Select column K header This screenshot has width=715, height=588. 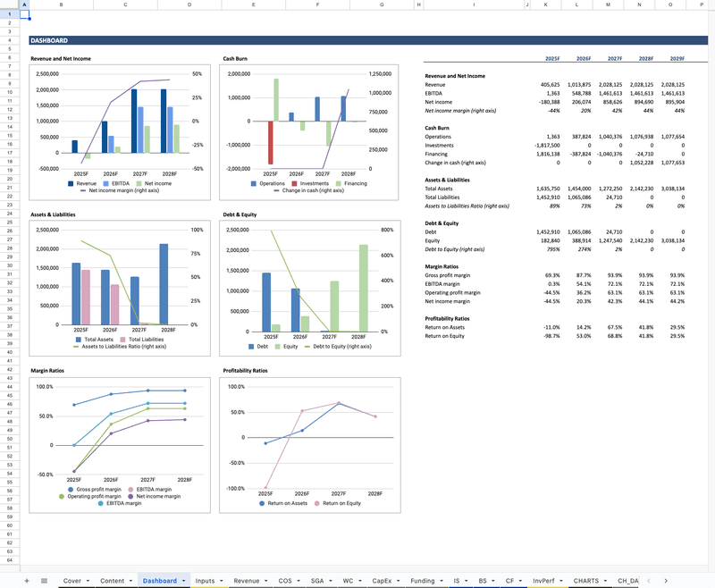(546, 5)
